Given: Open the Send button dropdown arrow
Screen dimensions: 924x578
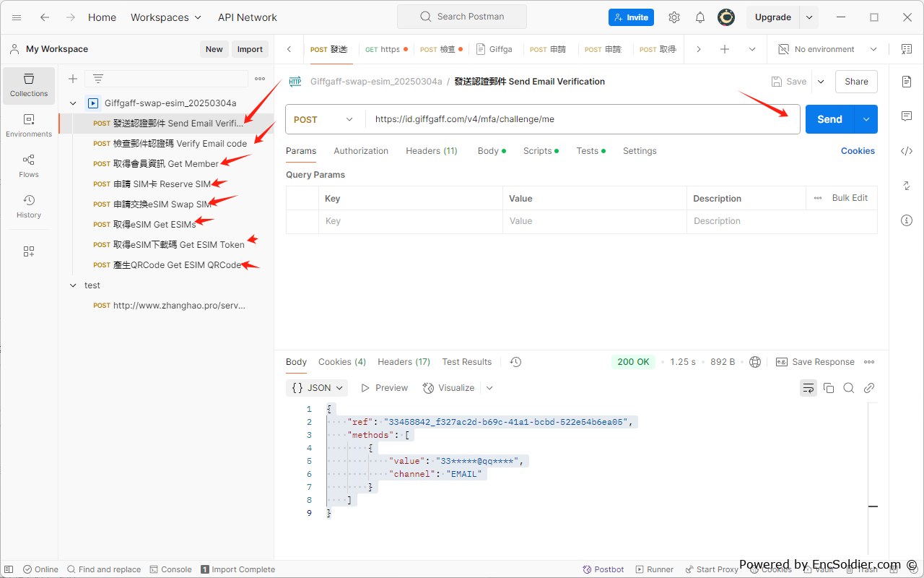Looking at the screenshot, I should (x=866, y=119).
